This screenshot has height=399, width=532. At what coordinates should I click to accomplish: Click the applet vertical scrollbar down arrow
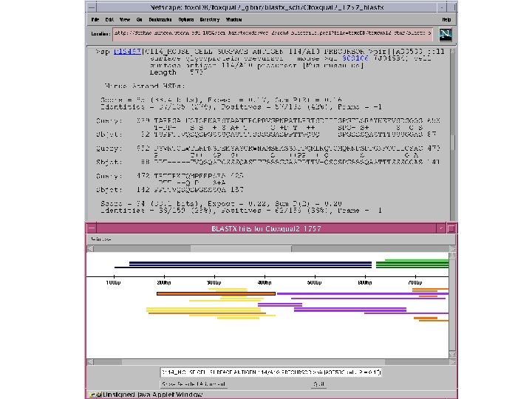tap(452, 355)
